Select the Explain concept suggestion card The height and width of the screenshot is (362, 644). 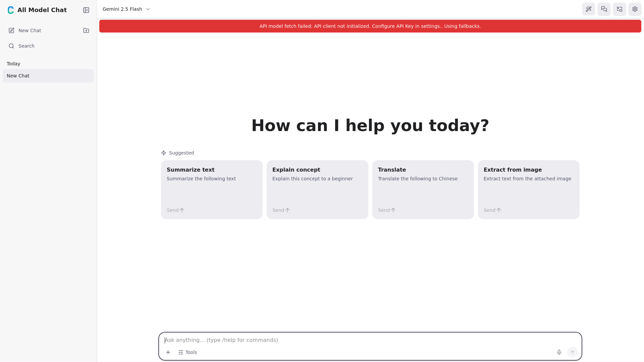[x=317, y=190]
